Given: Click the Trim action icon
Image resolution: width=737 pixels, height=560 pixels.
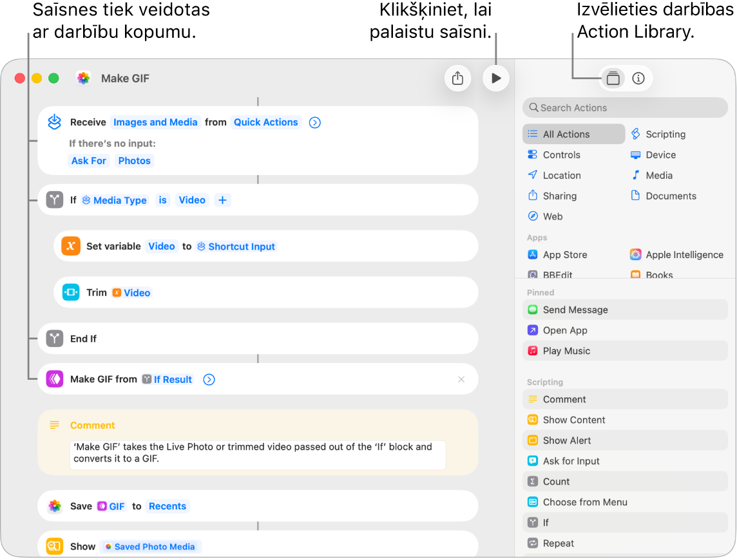Looking at the screenshot, I should [71, 292].
